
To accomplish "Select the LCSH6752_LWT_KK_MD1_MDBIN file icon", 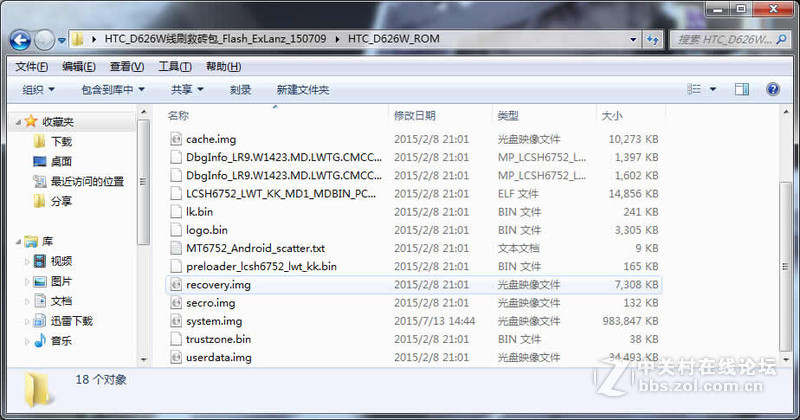I will click(x=176, y=193).
